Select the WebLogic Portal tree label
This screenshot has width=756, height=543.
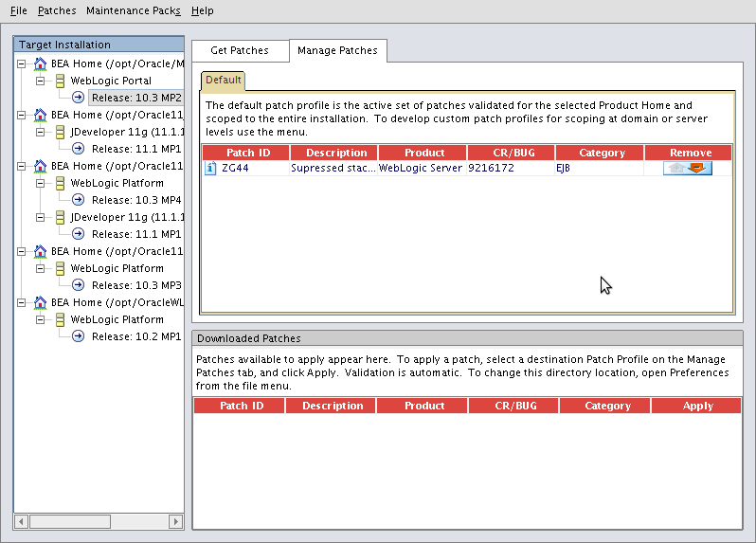(111, 81)
